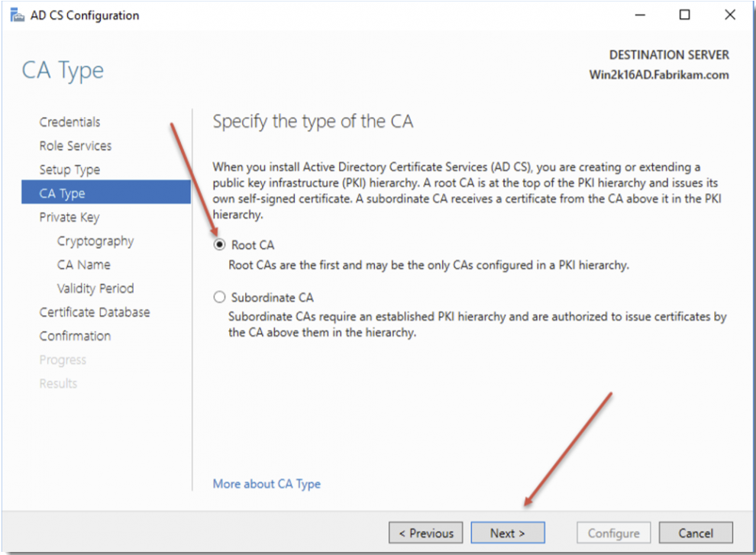
Task: Select the CA Type step in sidebar
Action: pos(106,193)
